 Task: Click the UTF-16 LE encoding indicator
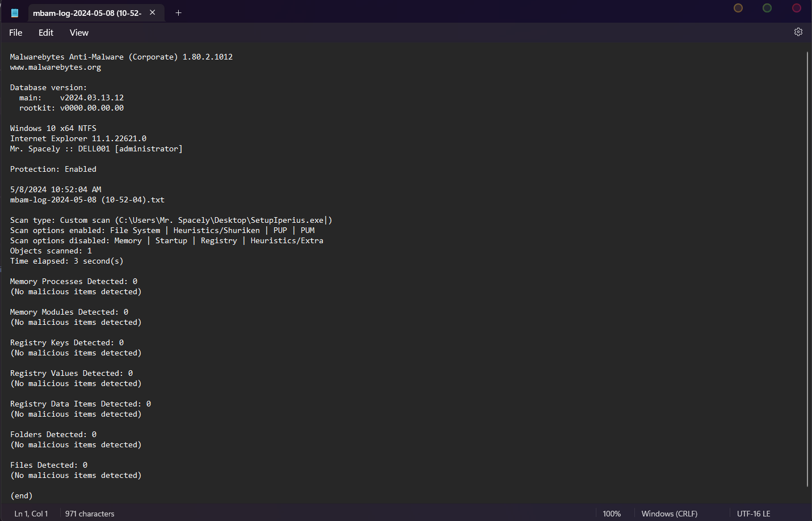(x=754, y=514)
